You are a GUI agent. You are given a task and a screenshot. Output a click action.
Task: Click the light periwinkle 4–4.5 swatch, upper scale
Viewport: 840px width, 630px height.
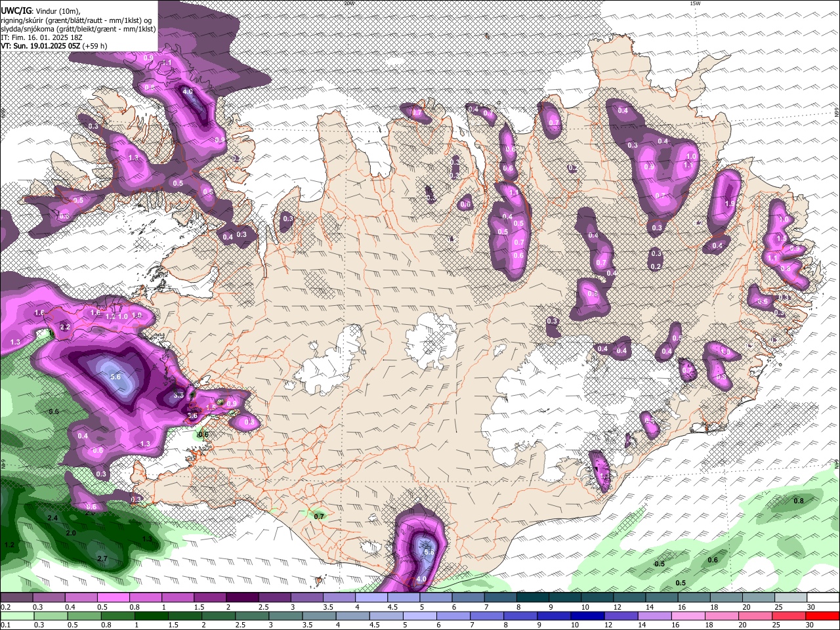click(371, 598)
